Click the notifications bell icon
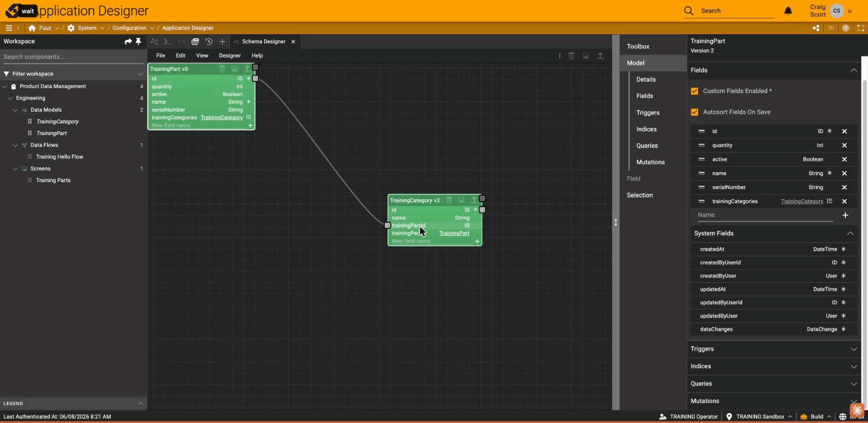 [x=788, y=11]
